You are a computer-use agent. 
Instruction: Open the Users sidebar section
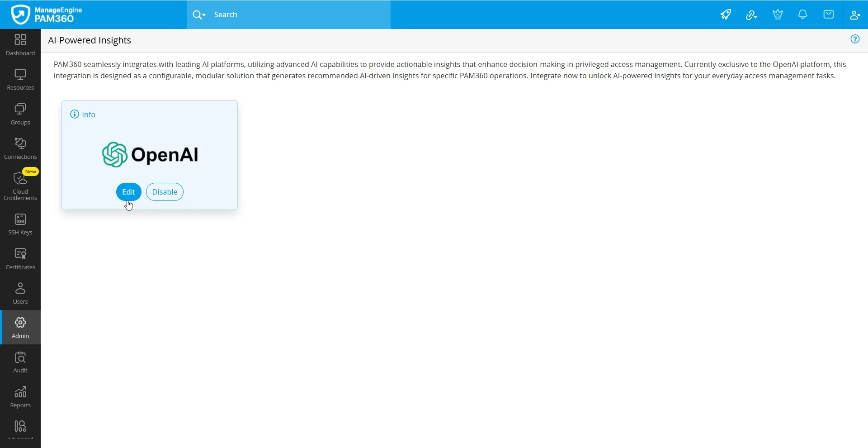(x=20, y=294)
